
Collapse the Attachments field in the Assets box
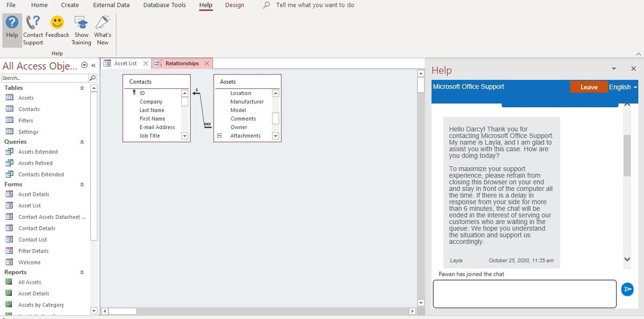point(219,136)
